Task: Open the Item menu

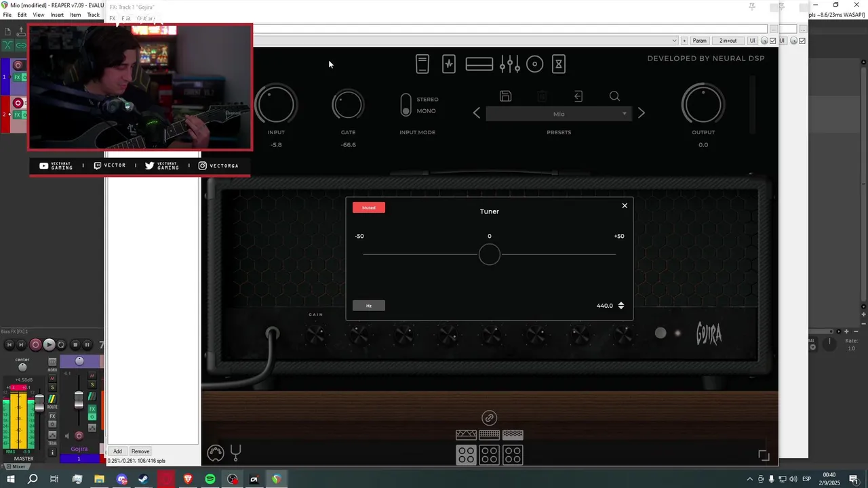Action: point(75,15)
